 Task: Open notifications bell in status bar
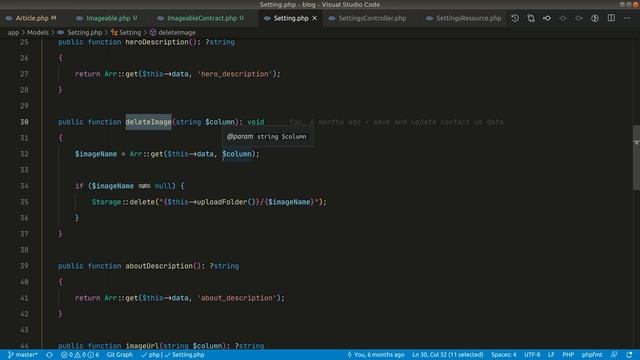629,355
